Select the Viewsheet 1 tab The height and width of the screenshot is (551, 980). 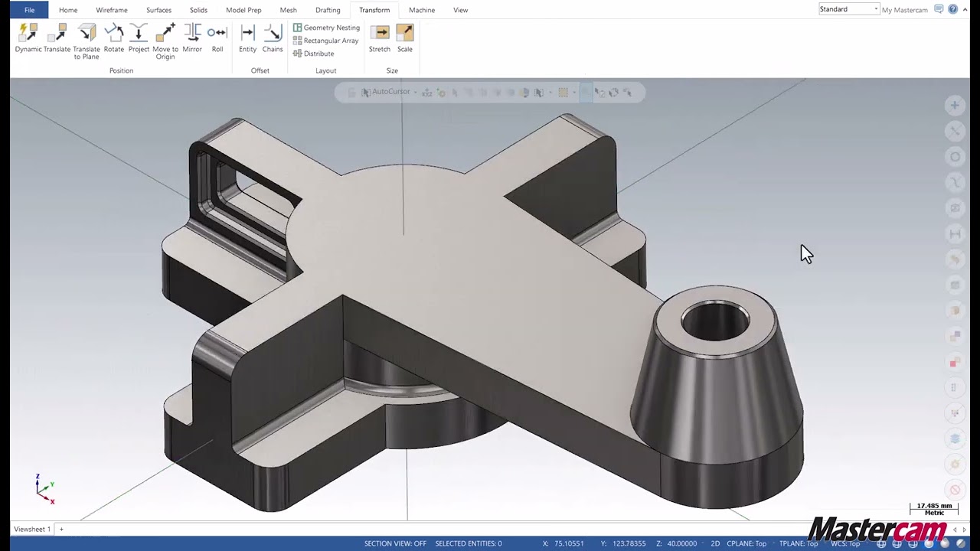(x=32, y=529)
